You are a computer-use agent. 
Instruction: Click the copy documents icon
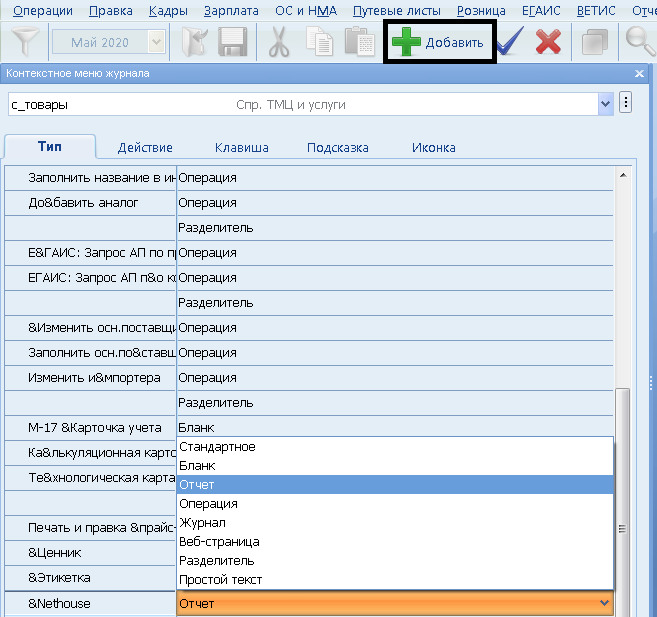320,42
